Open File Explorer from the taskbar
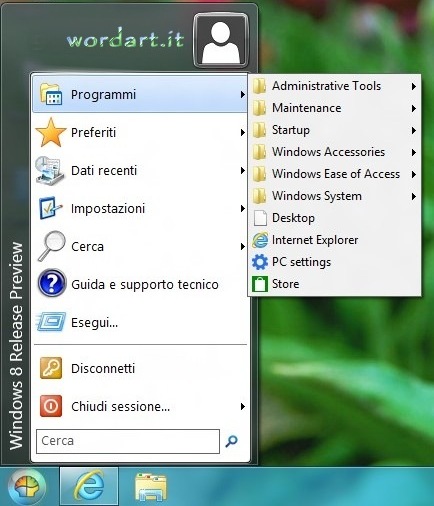The image size is (434, 506). (151, 487)
